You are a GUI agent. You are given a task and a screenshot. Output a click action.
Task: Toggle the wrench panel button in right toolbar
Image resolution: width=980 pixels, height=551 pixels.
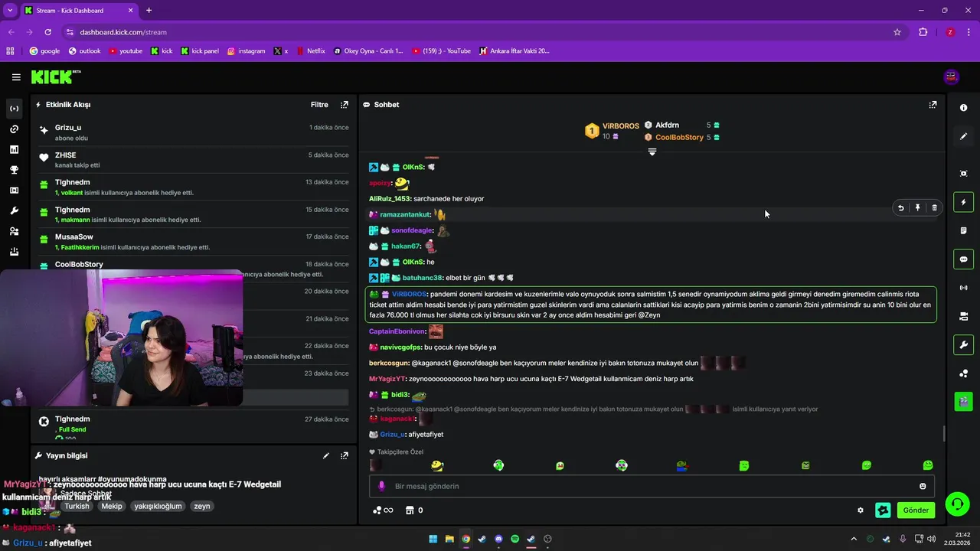pyautogui.click(x=964, y=344)
